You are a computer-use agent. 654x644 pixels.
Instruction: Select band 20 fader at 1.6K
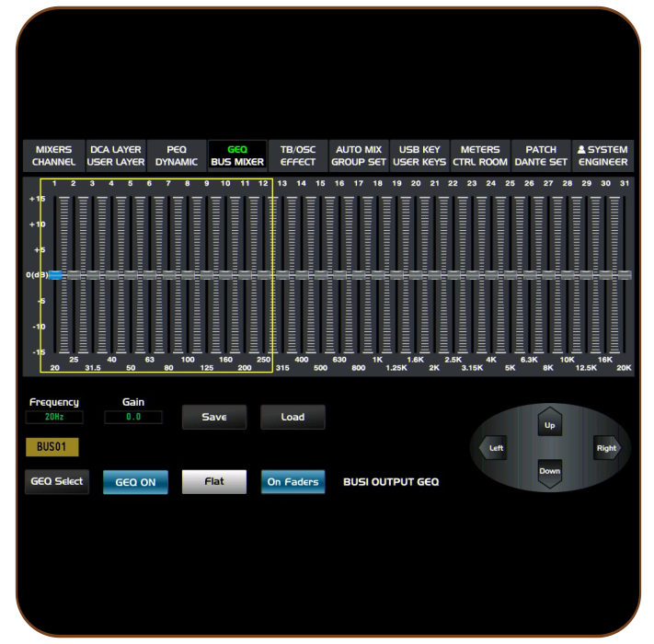coord(416,275)
